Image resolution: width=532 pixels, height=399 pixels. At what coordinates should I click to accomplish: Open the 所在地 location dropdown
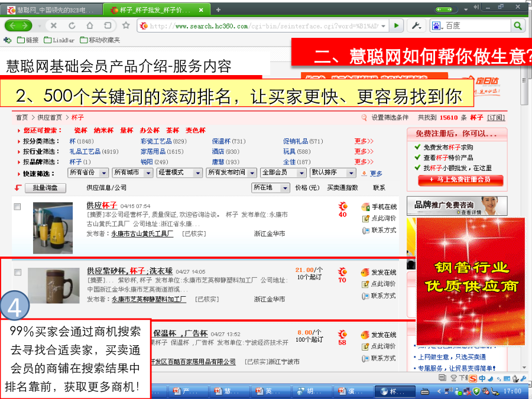point(270,187)
